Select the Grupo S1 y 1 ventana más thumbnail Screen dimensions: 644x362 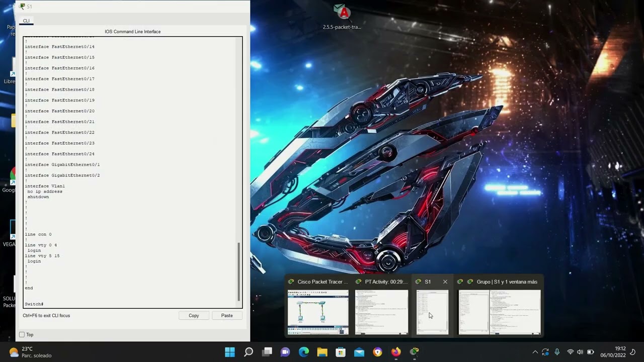(500, 312)
